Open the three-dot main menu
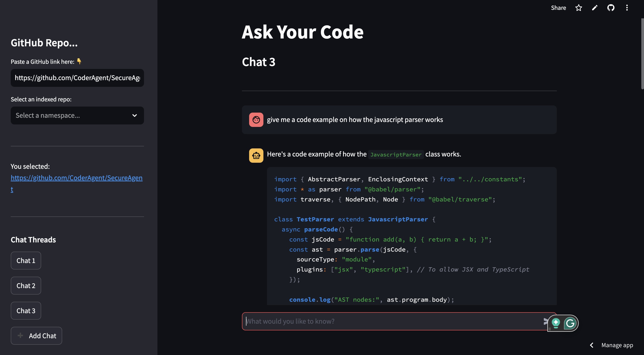 tap(627, 8)
